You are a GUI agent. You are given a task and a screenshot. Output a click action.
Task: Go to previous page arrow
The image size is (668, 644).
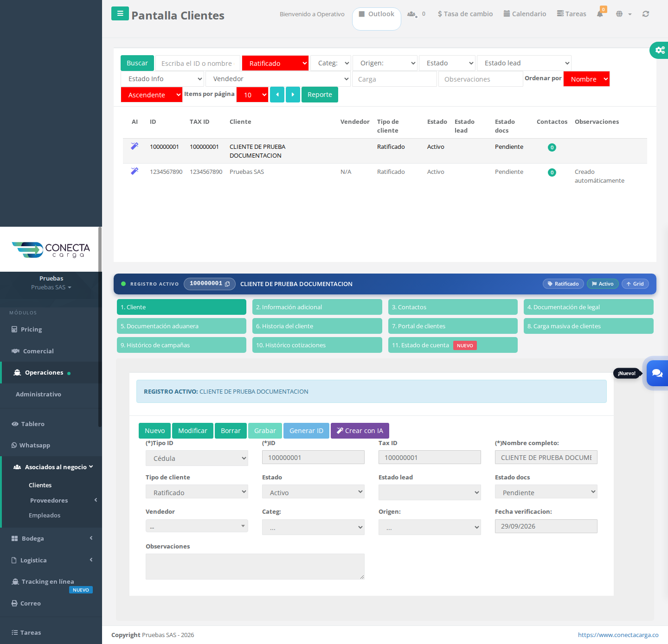coord(277,95)
